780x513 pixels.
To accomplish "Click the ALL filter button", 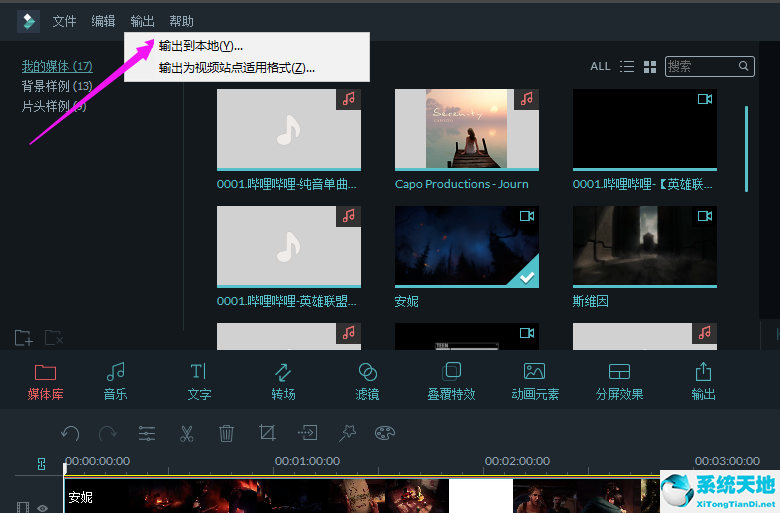I will pos(600,66).
